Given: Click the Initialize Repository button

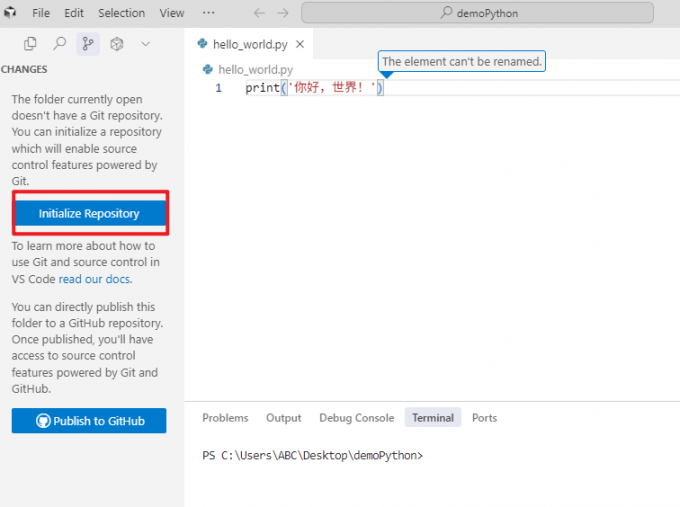Looking at the screenshot, I should [x=89, y=214].
